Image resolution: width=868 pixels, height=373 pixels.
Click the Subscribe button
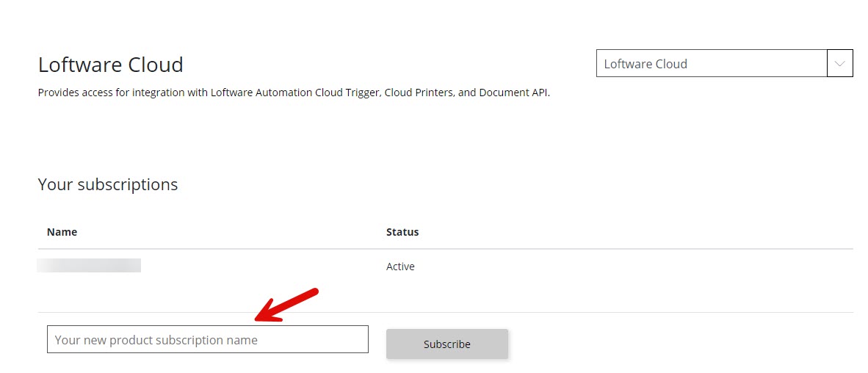coord(446,344)
